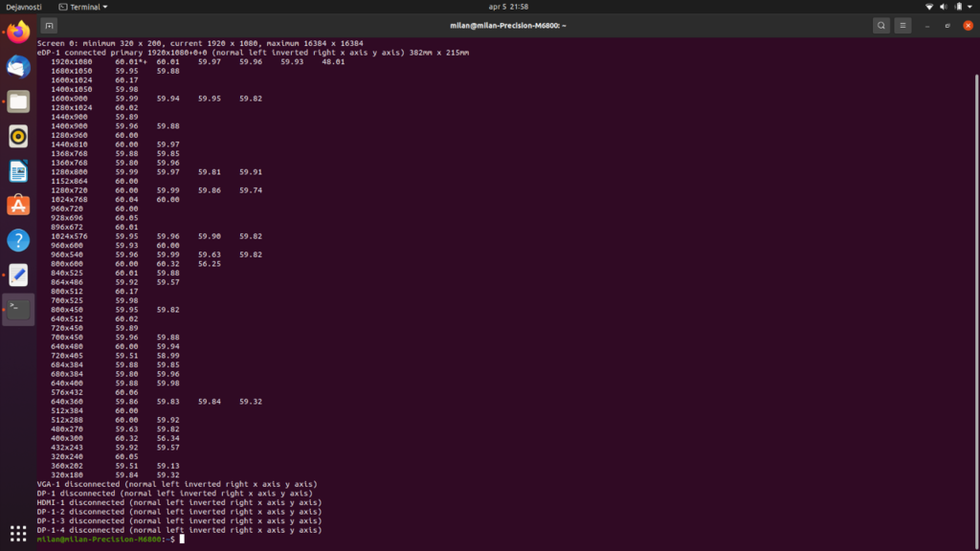
Task: Open a new terminal tab
Action: [x=49, y=26]
